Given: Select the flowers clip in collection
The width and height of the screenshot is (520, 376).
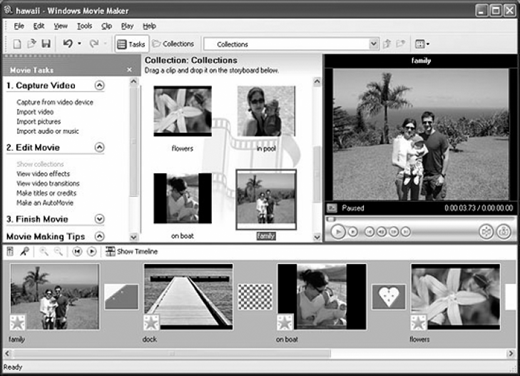Looking at the screenshot, I should [x=182, y=111].
